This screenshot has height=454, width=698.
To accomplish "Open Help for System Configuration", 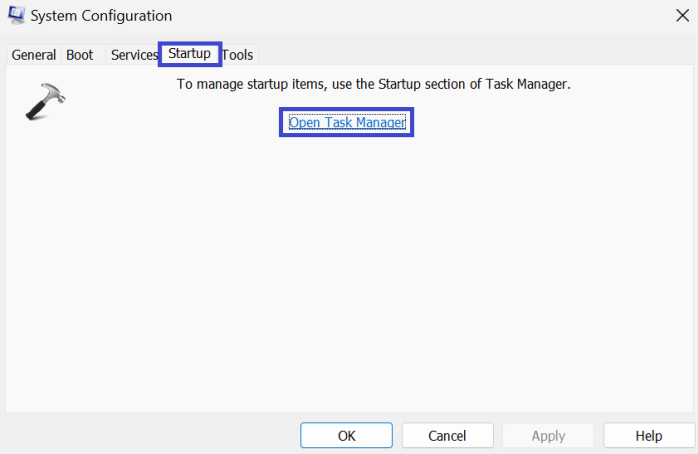I will 648,436.
